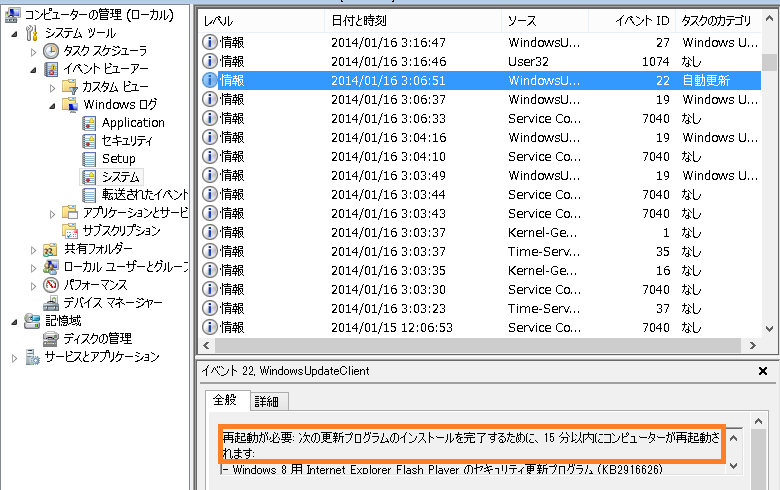Expand the タスク スケジューラ node
This screenshot has height=490, width=780.
coord(33,51)
